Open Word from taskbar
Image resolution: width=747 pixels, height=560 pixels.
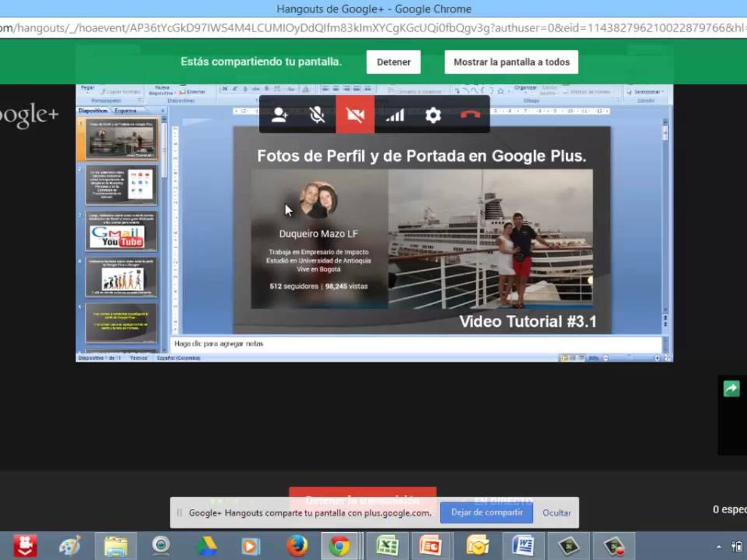coord(523,546)
